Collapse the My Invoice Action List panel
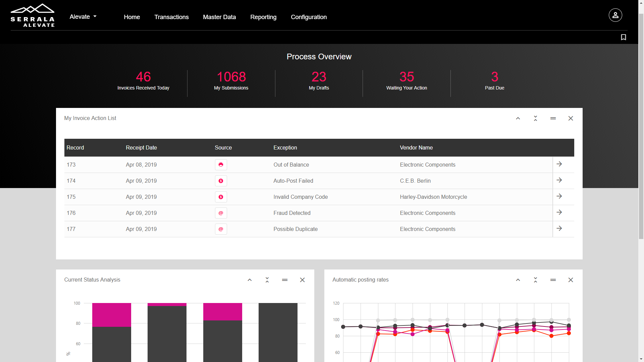644x362 pixels. [518, 118]
